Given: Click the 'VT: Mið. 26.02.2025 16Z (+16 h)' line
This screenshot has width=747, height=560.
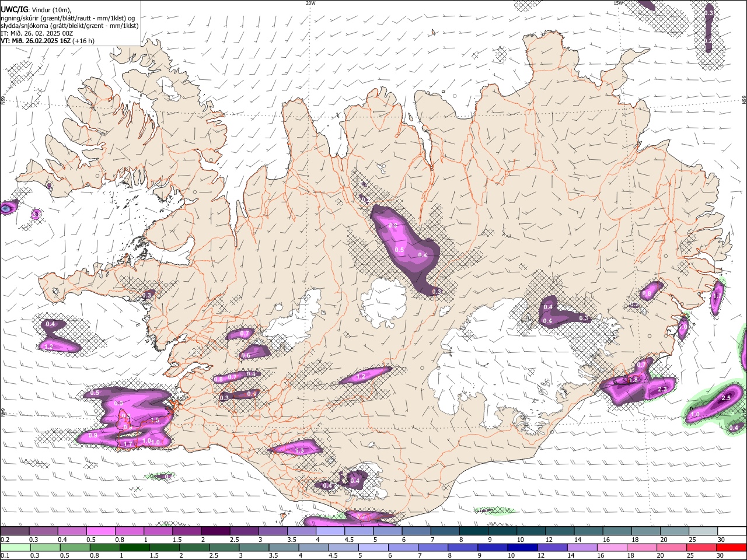Looking at the screenshot, I should pos(47,41).
